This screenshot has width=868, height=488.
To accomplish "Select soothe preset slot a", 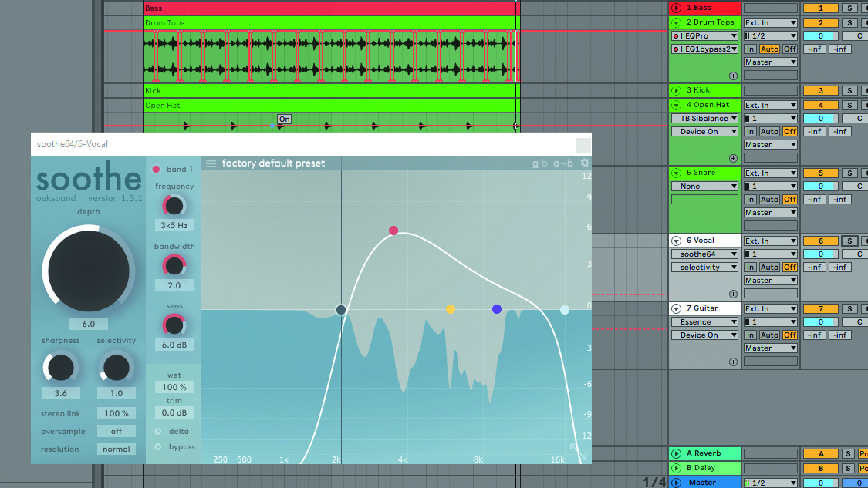I will coord(535,163).
